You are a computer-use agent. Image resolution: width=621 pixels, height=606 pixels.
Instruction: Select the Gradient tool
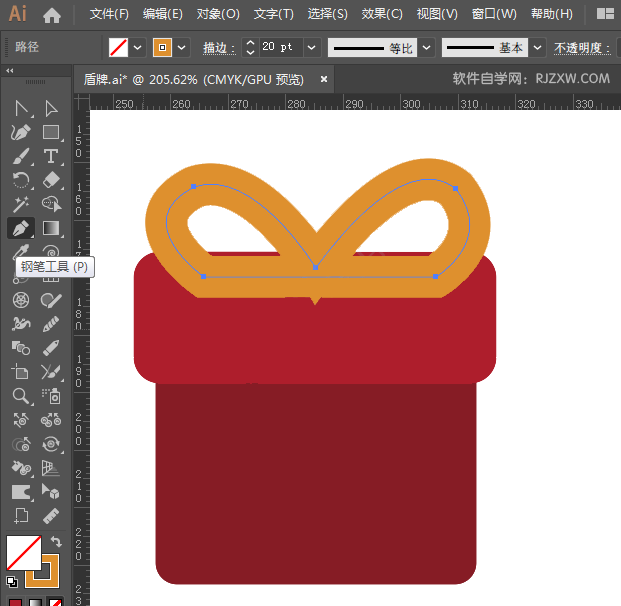51,229
